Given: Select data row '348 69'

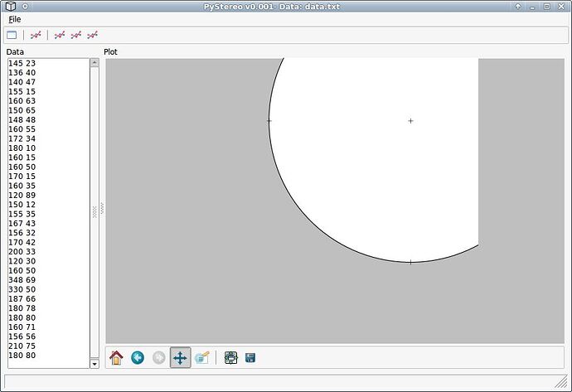Looking at the screenshot, I should 49,280.
